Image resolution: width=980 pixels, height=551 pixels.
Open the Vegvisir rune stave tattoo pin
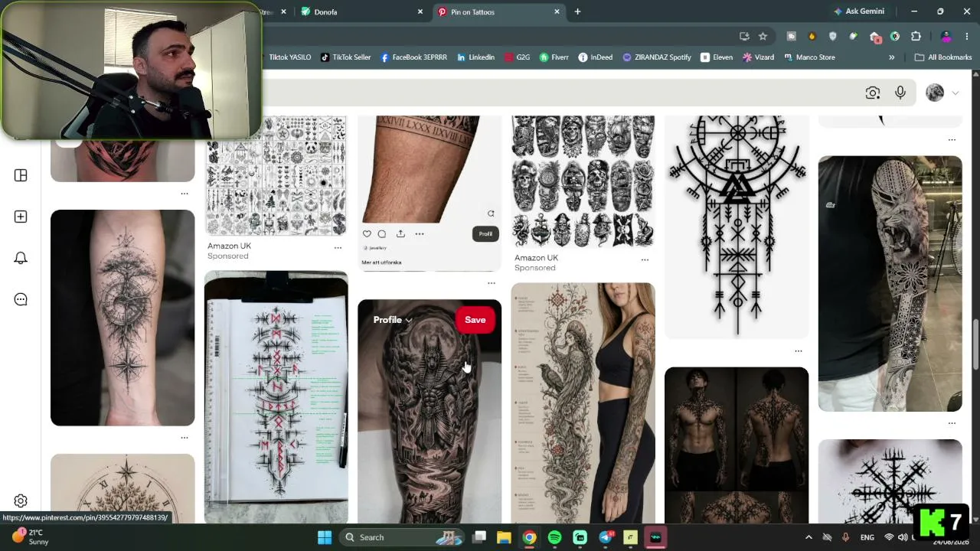pos(737,227)
